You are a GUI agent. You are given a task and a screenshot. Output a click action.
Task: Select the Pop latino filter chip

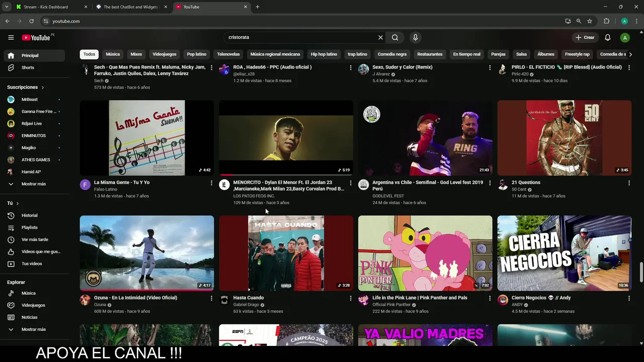197,54
